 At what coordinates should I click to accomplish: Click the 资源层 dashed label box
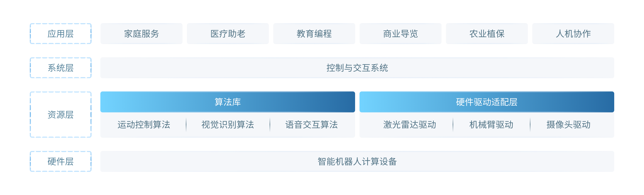[61, 115]
